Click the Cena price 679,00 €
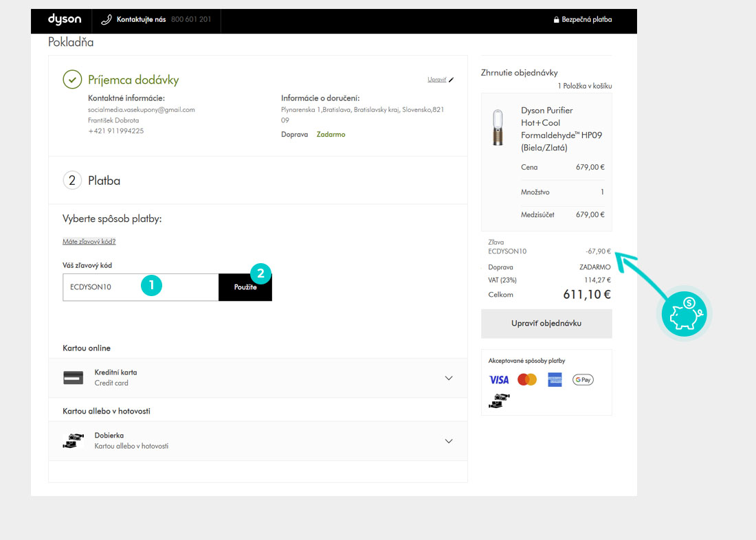 [x=590, y=168]
